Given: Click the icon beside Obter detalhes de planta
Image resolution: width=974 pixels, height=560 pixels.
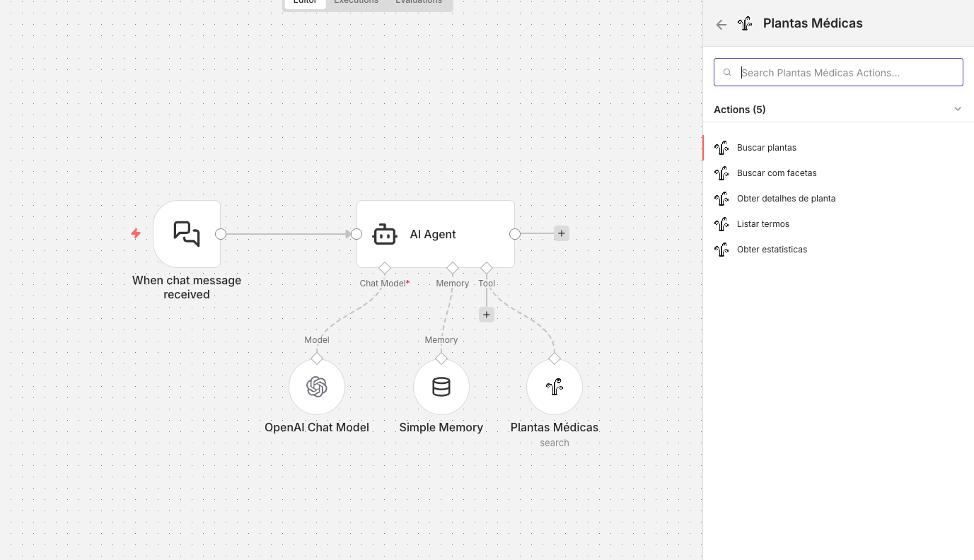Looking at the screenshot, I should (x=721, y=199).
